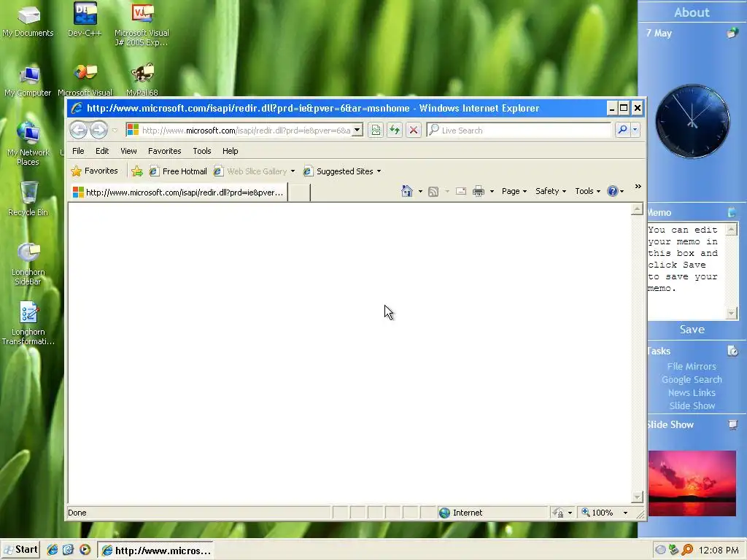Open the Safety command dropdown
The width and height of the screenshot is (747, 560).
(550, 191)
